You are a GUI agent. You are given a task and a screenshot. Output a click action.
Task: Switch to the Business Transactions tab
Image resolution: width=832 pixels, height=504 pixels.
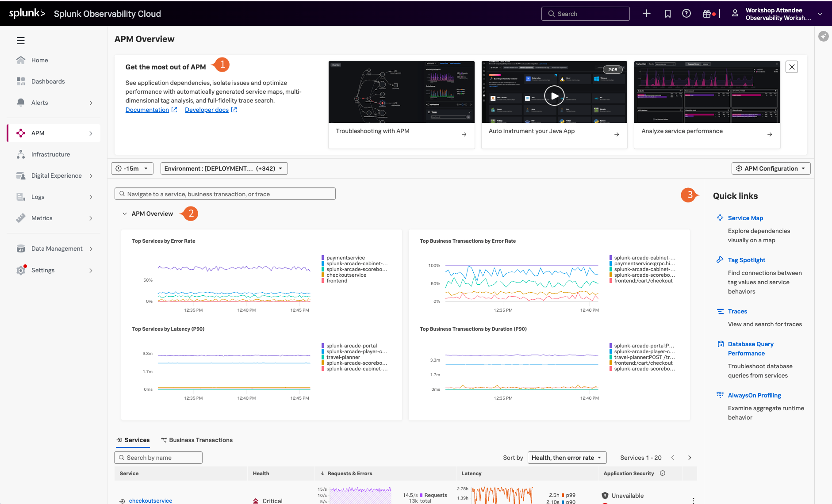(x=197, y=440)
